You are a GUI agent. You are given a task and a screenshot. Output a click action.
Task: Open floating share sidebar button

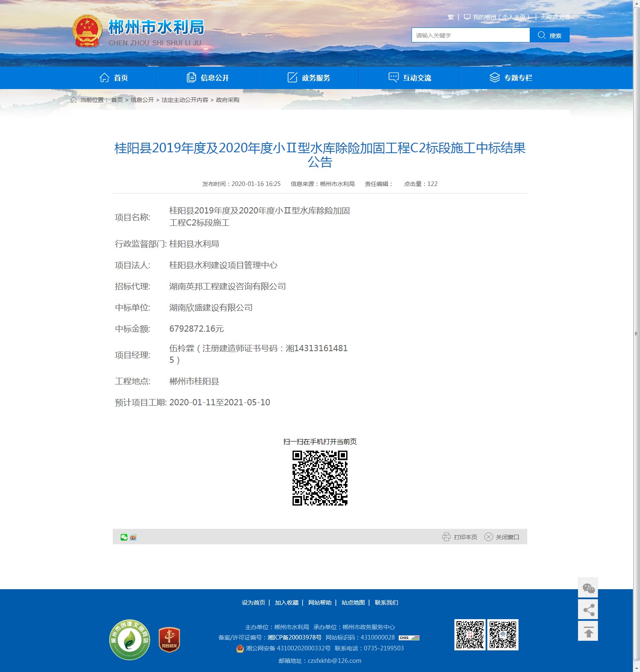(x=588, y=610)
